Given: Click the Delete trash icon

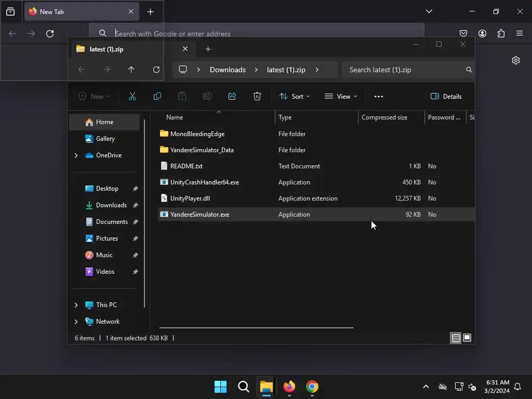Looking at the screenshot, I should click(257, 96).
